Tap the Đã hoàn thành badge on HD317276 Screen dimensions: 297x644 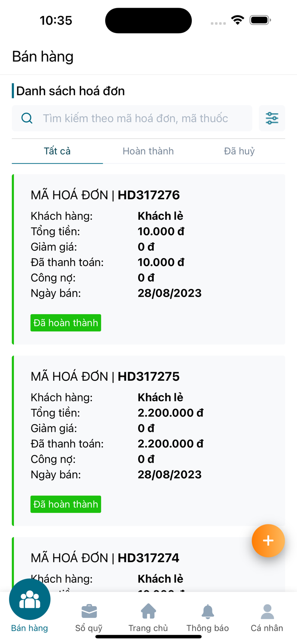coord(66,322)
